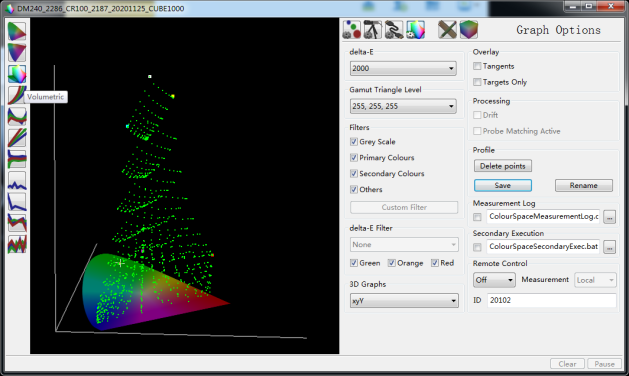
Task: Open the inverted gamut triangle graph icon
Action: [17, 53]
